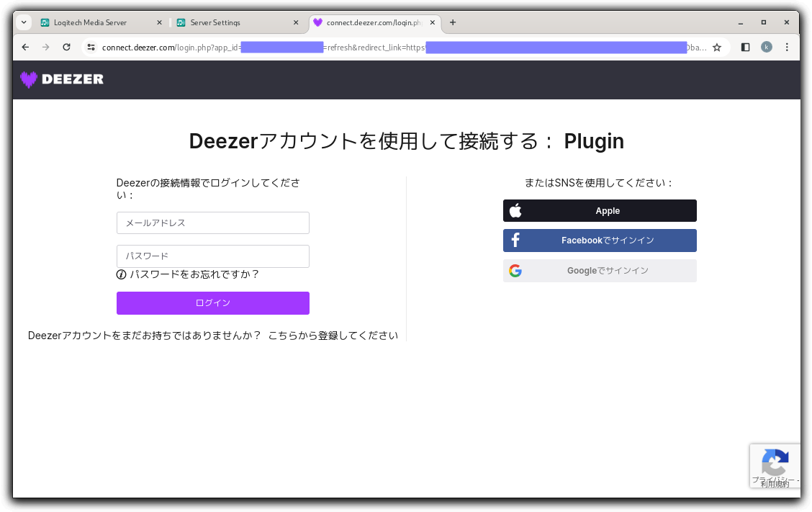Image resolution: width=812 pixels, height=512 pixels.
Task: Maximize the browser window
Action: coord(763,22)
